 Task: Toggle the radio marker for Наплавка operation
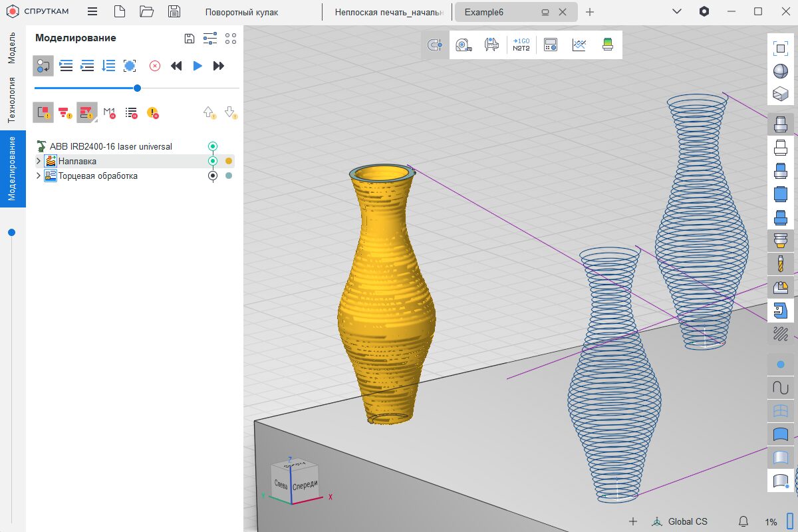coord(213,161)
